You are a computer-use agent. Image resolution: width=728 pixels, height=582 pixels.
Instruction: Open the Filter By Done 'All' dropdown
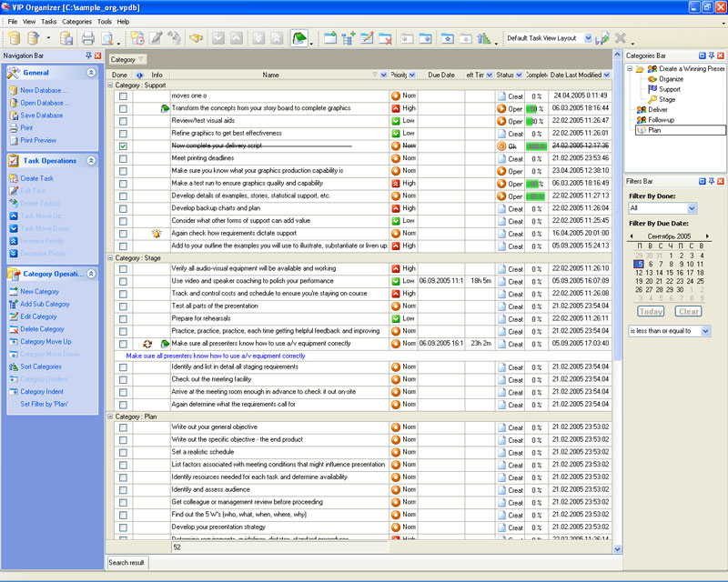[692, 208]
